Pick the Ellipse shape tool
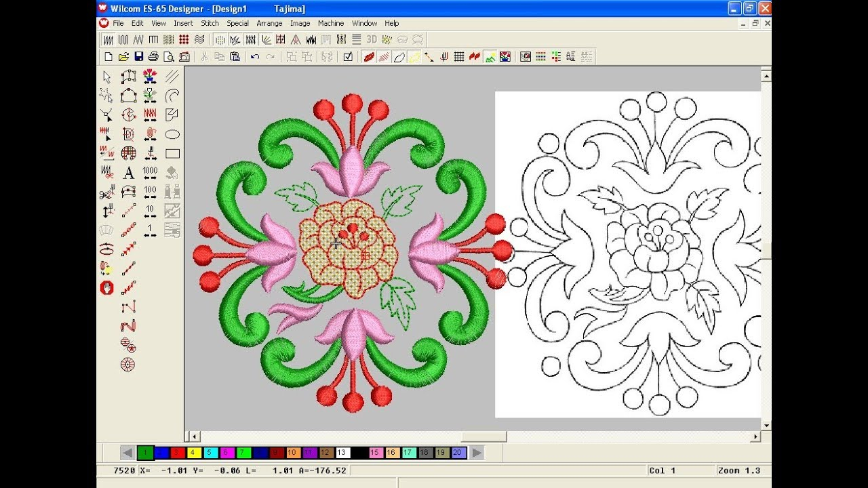 (172, 134)
